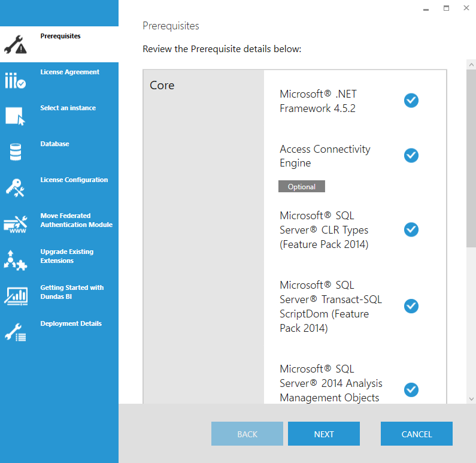Click the Optional tag under Access Connectivity Engine
The width and height of the screenshot is (476, 463).
[301, 186]
